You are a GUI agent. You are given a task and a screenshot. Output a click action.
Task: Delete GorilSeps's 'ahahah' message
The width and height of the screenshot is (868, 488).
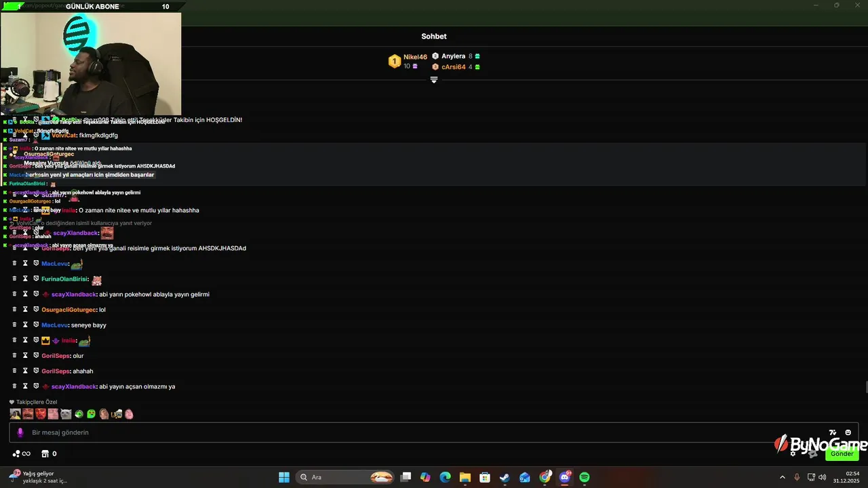[14, 371]
